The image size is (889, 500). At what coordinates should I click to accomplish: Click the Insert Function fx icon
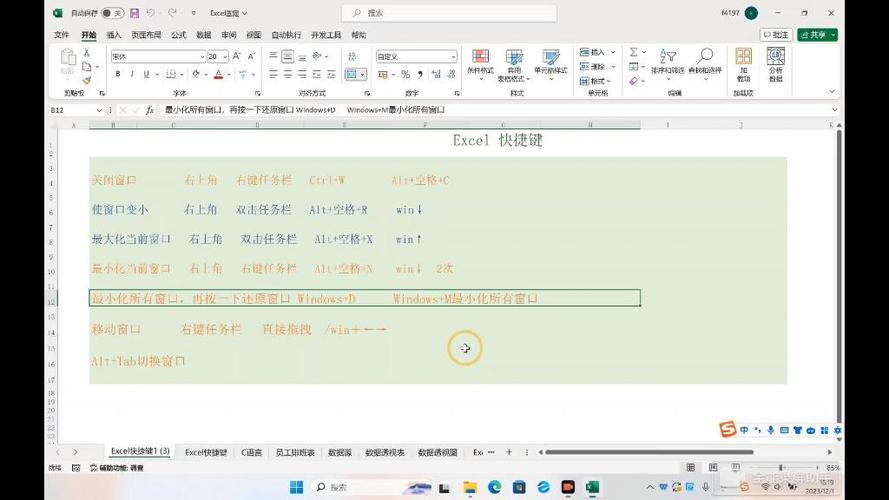(150, 110)
